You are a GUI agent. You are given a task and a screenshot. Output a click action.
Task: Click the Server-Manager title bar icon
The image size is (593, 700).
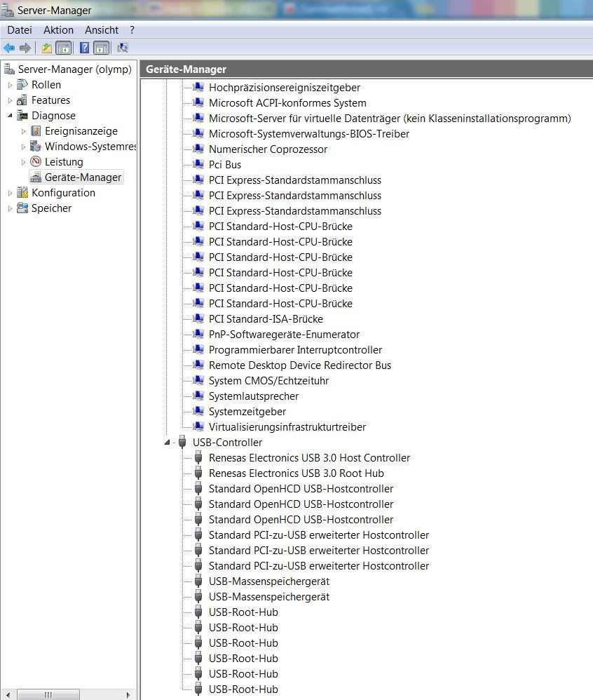(x=7, y=10)
